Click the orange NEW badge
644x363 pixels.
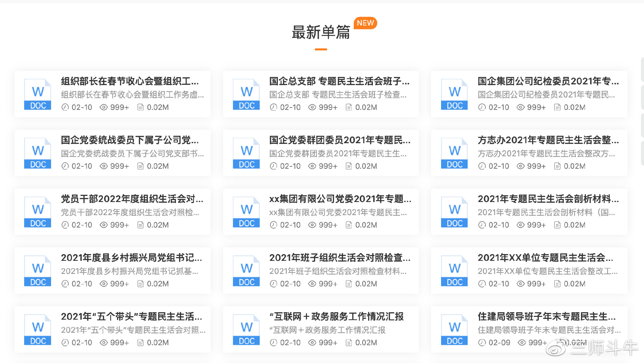(365, 23)
